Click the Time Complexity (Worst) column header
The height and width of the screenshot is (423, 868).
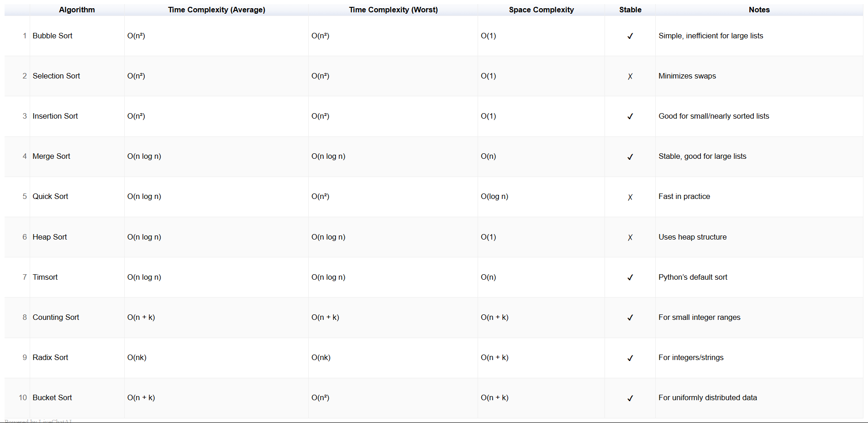click(393, 10)
